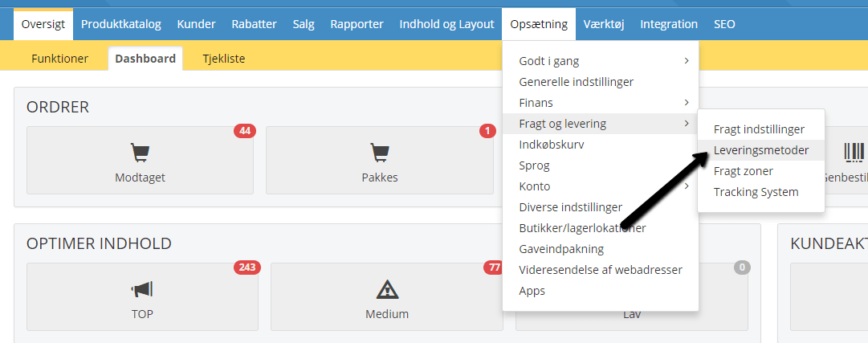Open the Rapporter menu

click(x=357, y=24)
